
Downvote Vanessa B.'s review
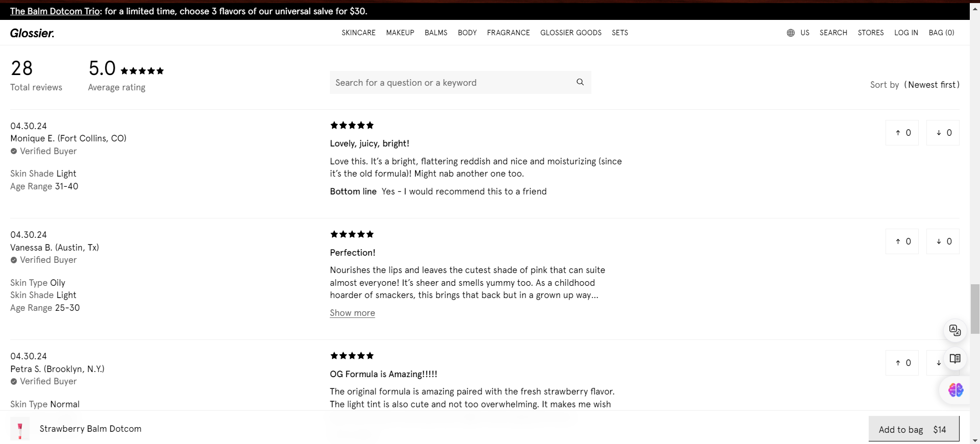click(943, 241)
